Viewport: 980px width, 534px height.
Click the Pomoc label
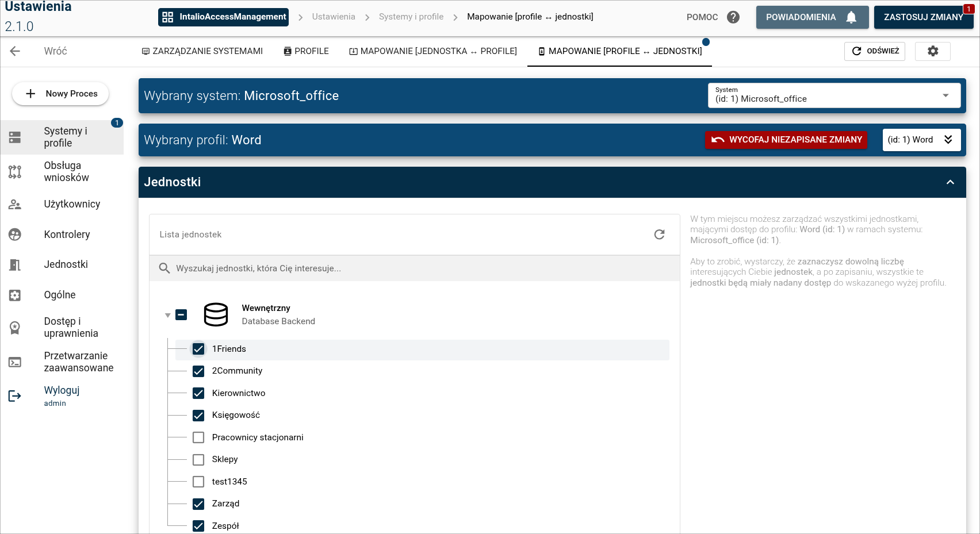[702, 17]
